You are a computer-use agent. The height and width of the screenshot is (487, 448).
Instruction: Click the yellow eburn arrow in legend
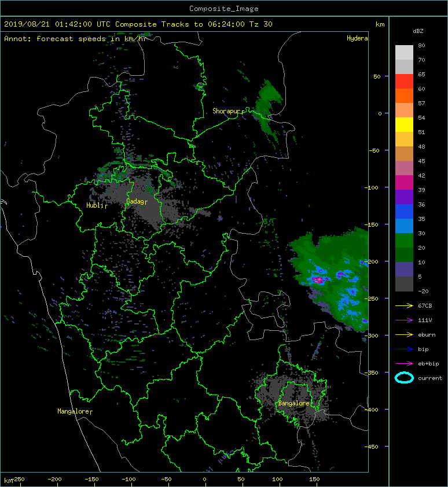(404, 334)
